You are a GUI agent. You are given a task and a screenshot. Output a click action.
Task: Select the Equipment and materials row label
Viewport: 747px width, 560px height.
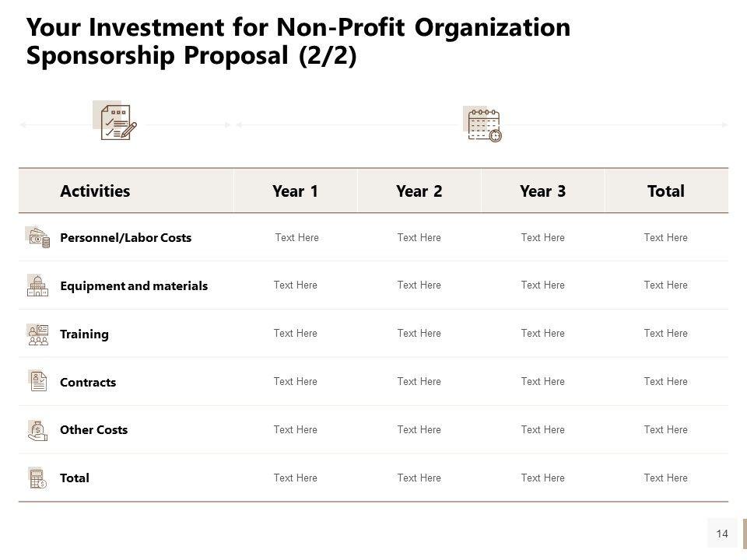point(134,286)
